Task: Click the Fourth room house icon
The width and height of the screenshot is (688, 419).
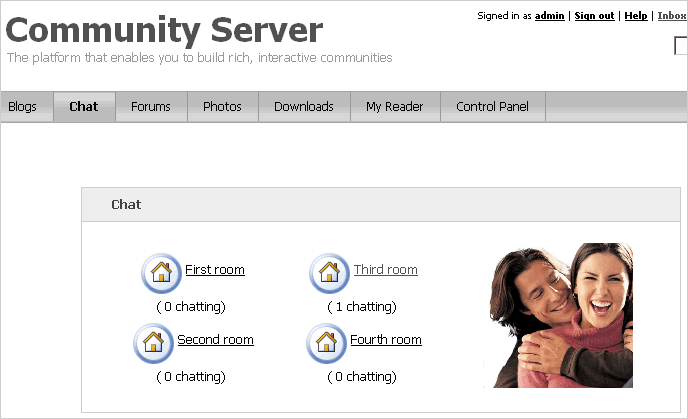Action: click(x=326, y=343)
